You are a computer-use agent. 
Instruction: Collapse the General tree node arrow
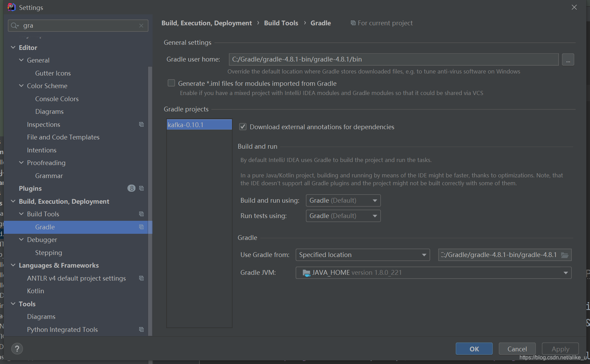point(21,60)
